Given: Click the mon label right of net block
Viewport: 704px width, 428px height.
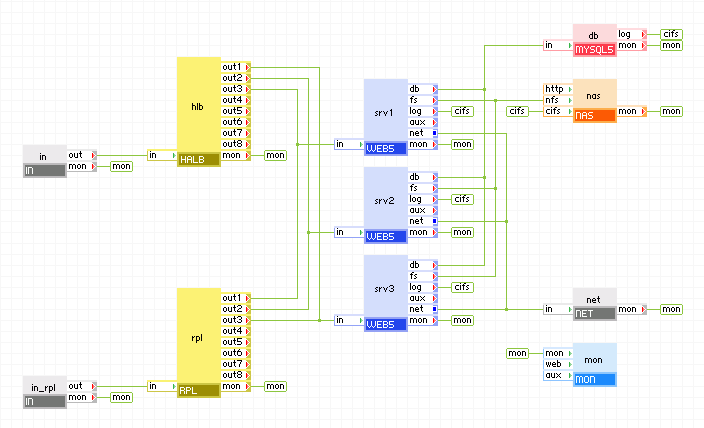Looking at the screenshot, I should point(670,309).
